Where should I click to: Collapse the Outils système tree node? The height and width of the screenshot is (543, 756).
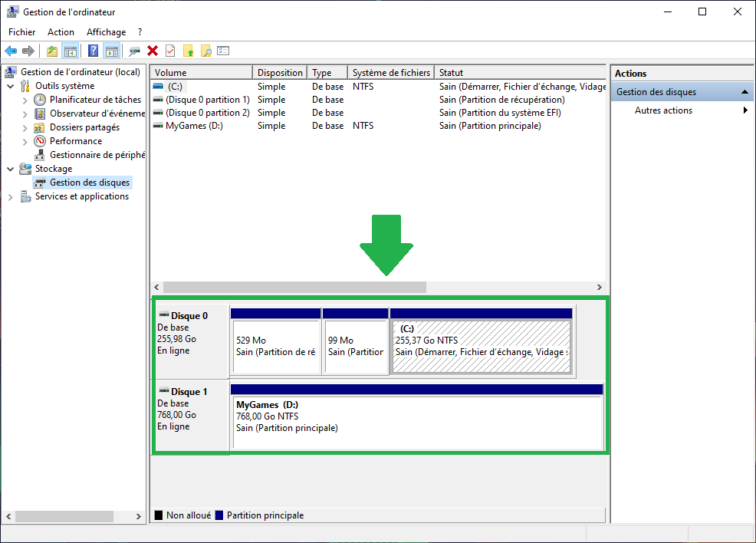pyautogui.click(x=11, y=87)
